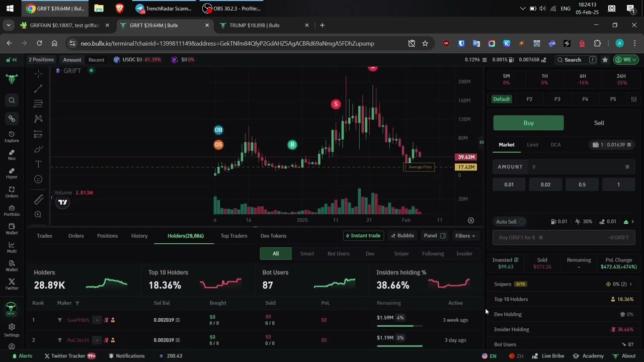The width and height of the screenshot is (644, 362).
Task: Click the Remaining bar of MuCJAr2t
Action: pos(399,346)
